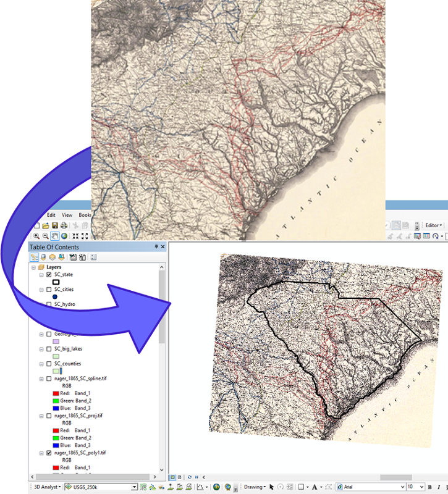
Task: Click the Full Extent globe icon
Action: (x=64, y=235)
